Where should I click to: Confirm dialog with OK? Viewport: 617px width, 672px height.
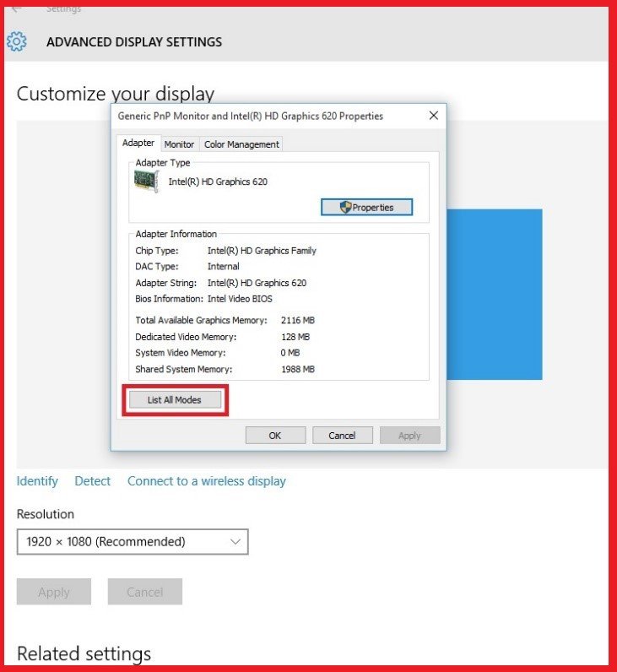(x=275, y=436)
